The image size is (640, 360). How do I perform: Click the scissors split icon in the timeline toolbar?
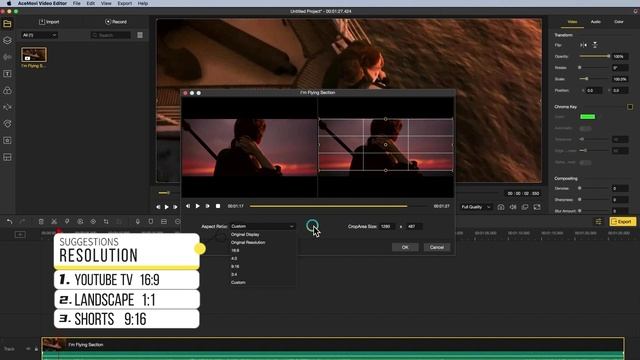pos(54,221)
